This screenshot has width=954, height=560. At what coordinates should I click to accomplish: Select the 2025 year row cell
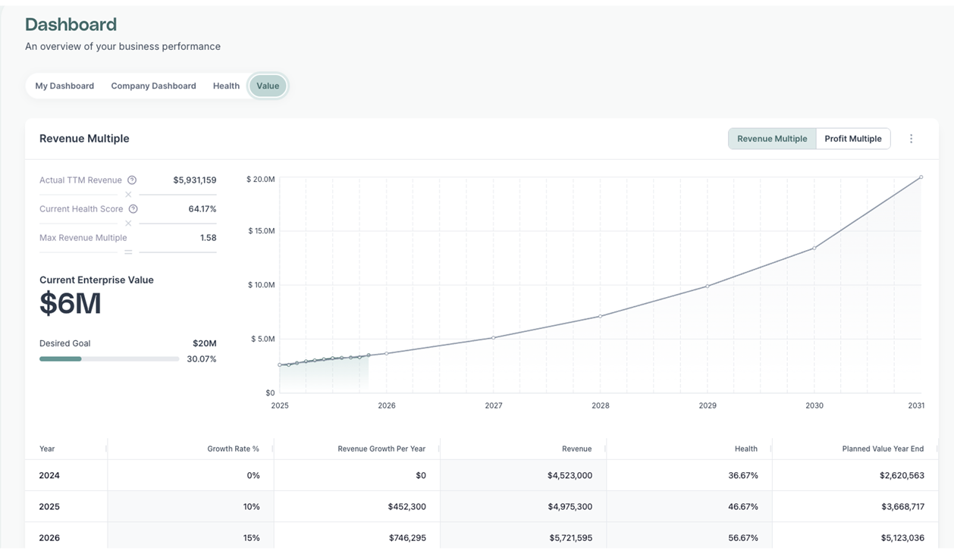[x=66, y=506]
